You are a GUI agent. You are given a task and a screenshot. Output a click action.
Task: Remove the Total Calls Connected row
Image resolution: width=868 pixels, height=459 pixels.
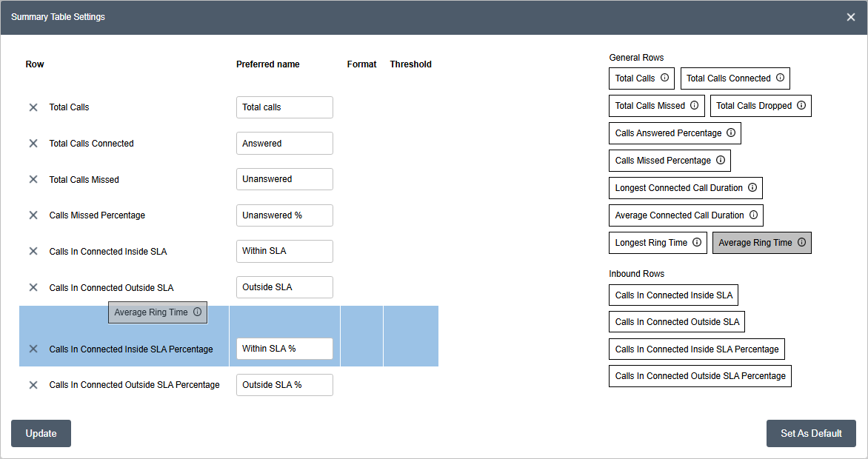[33, 144]
